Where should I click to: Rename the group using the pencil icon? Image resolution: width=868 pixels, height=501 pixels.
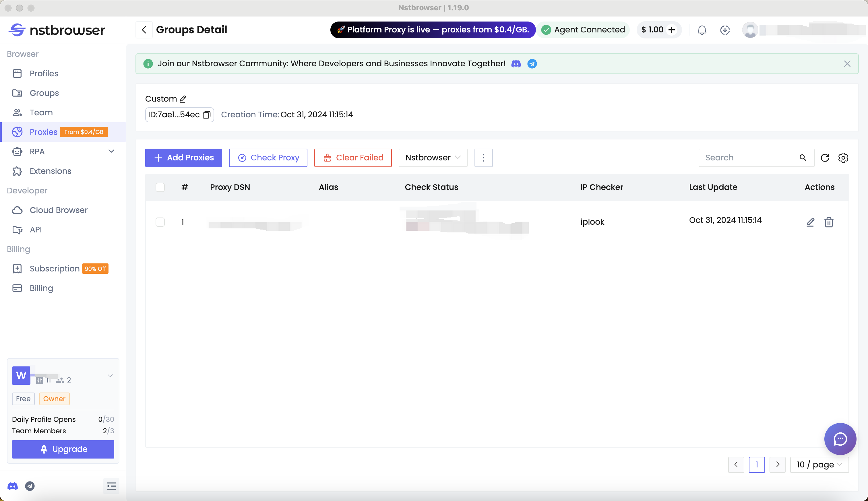[x=183, y=99]
